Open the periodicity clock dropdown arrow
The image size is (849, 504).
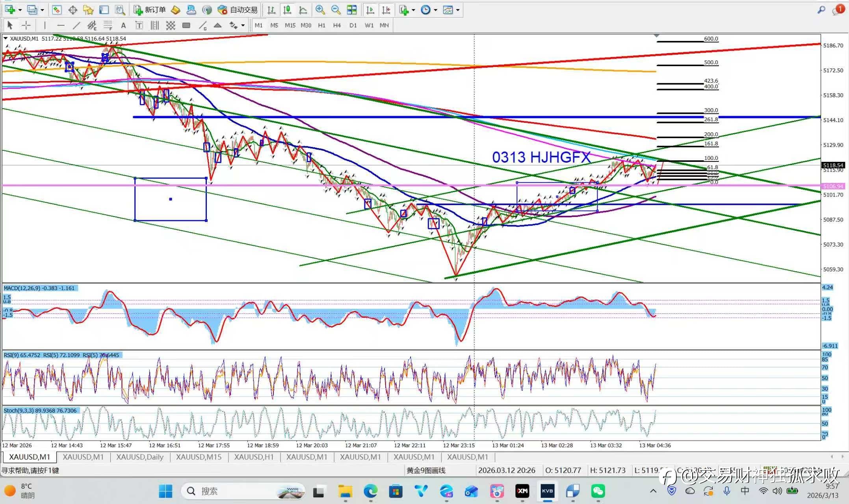(x=435, y=10)
